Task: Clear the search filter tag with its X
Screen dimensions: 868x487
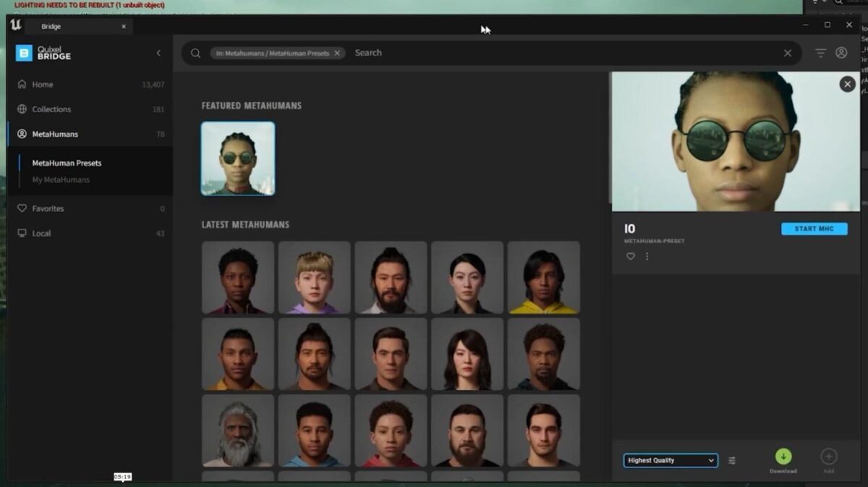Action: tap(337, 53)
